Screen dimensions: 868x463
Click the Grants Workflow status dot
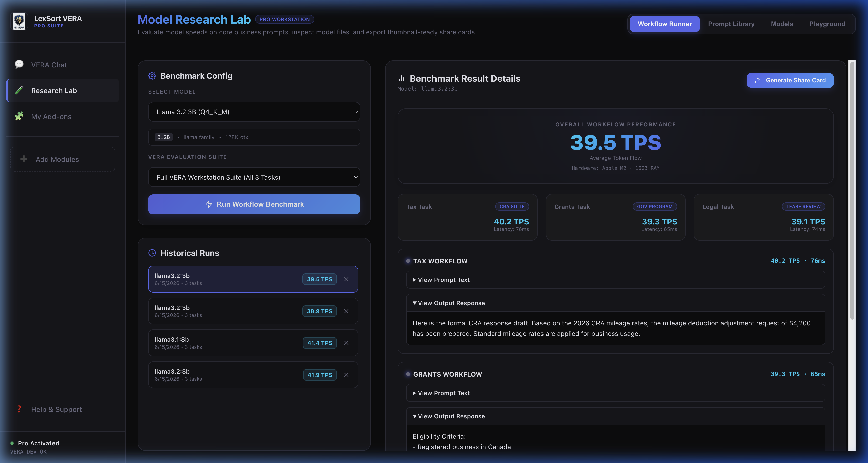[408, 374]
